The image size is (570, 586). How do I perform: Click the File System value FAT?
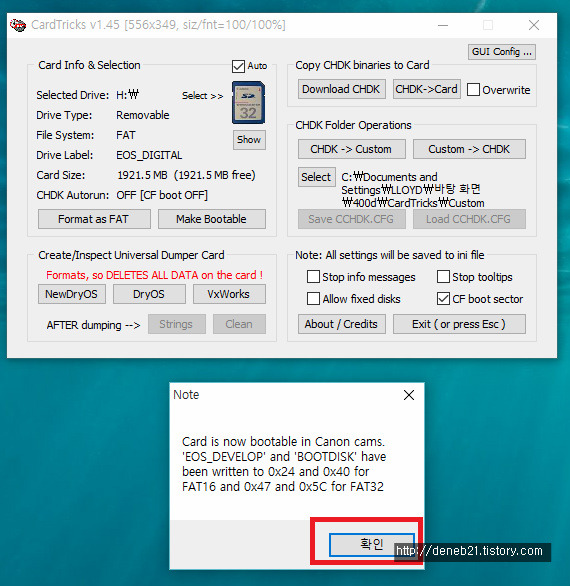[126, 135]
